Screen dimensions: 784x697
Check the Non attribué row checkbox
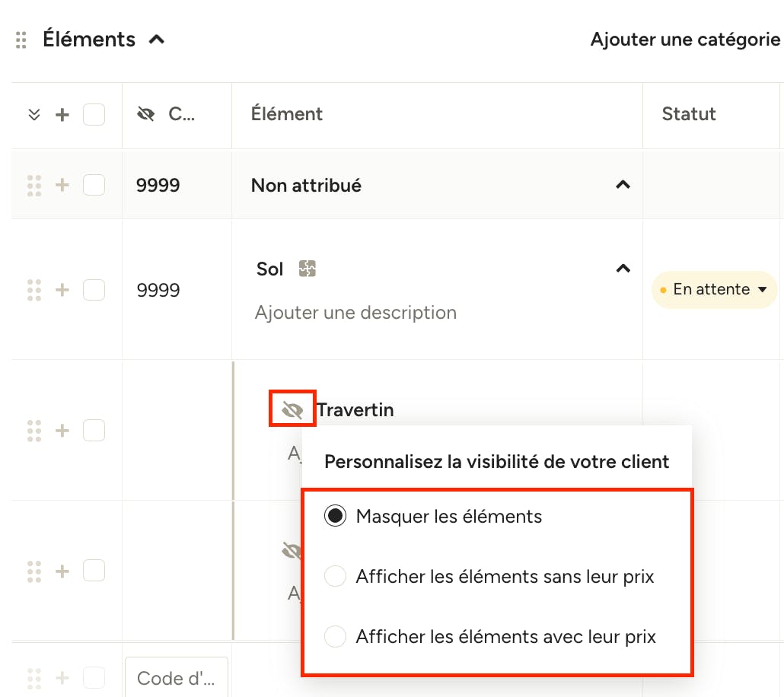94,185
